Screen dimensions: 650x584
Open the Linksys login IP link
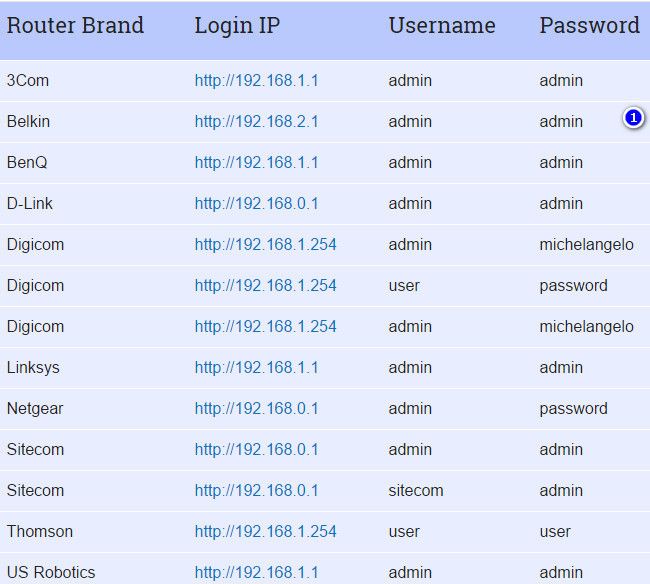pos(257,368)
